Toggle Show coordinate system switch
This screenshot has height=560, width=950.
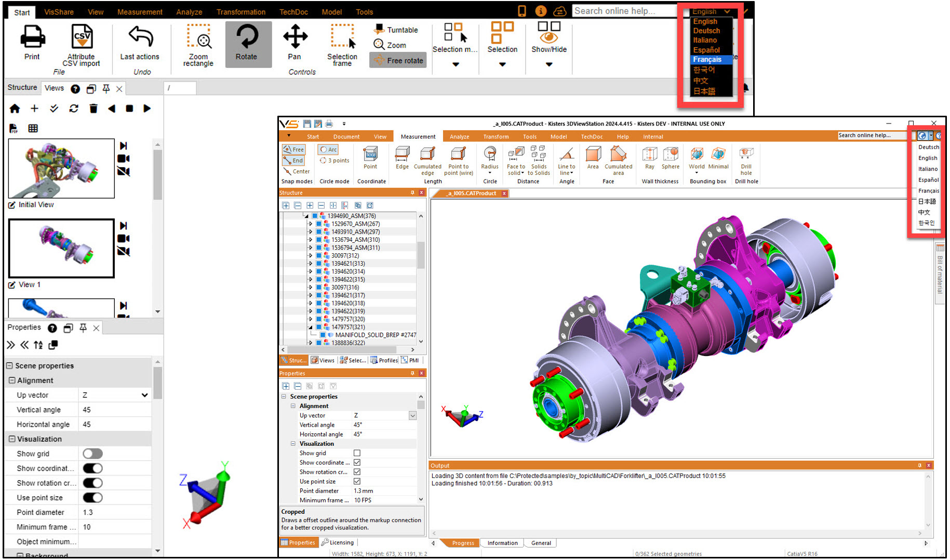pos(92,468)
